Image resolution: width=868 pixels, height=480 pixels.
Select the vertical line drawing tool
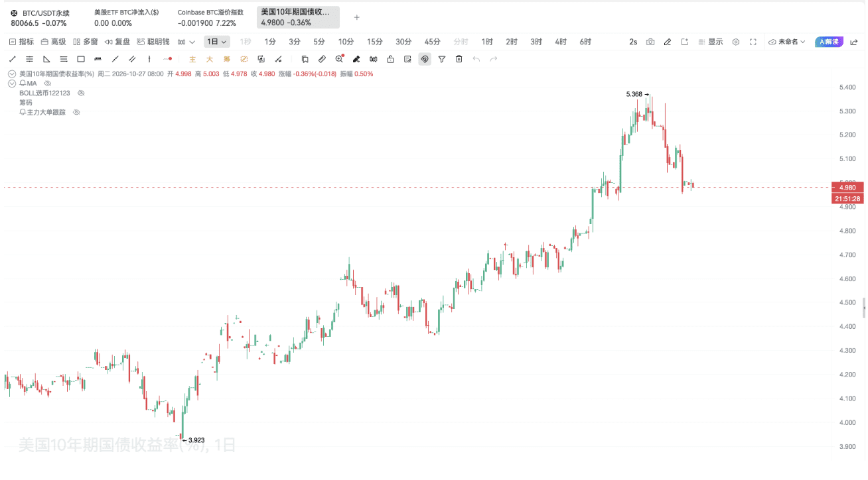[149, 59]
